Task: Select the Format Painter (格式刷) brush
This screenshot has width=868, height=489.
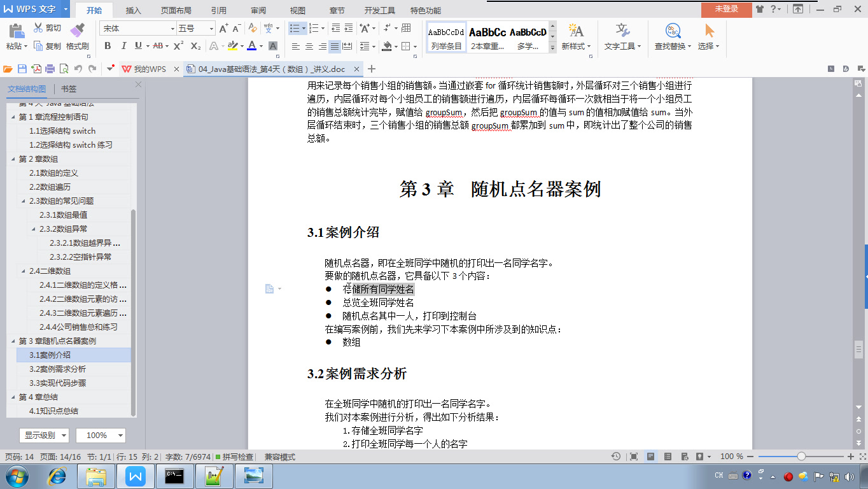Action: (x=77, y=30)
